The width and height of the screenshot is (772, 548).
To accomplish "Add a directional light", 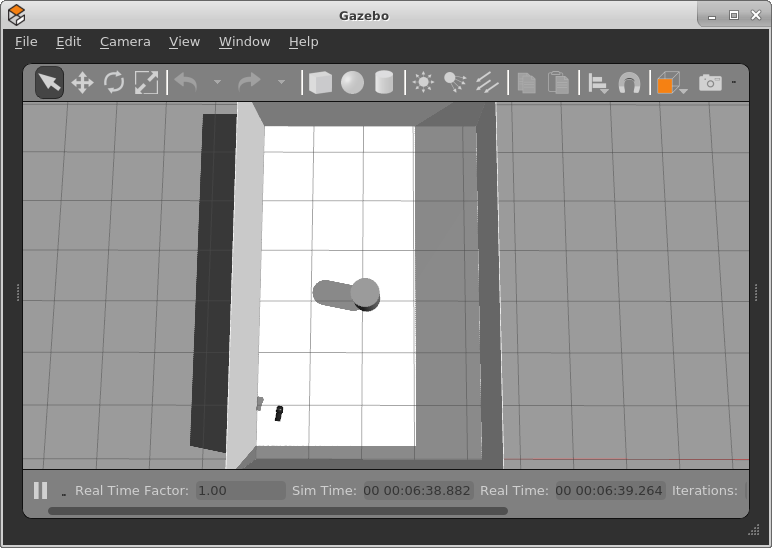I will 486,82.
